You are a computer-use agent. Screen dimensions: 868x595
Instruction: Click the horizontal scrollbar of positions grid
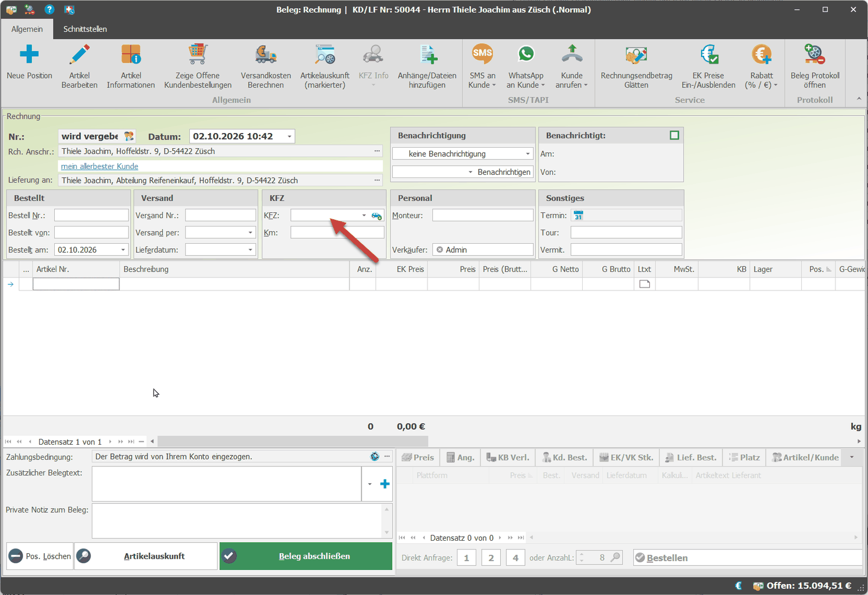click(x=293, y=441)
